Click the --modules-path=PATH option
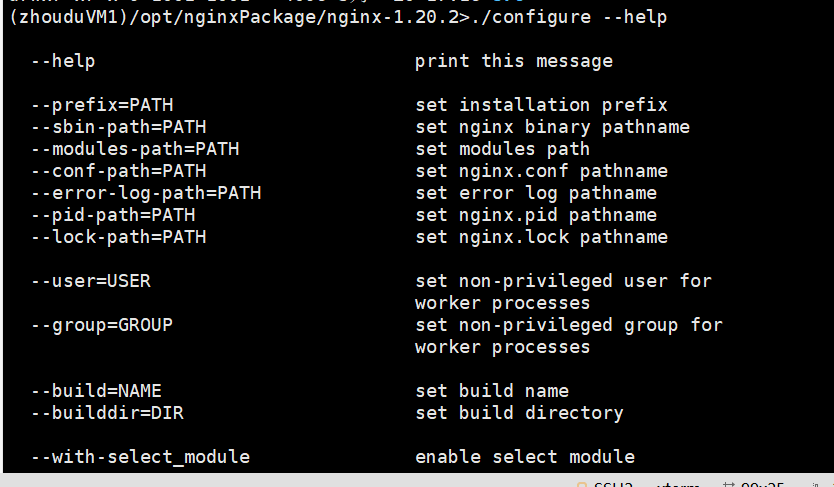 pos(135,149)
